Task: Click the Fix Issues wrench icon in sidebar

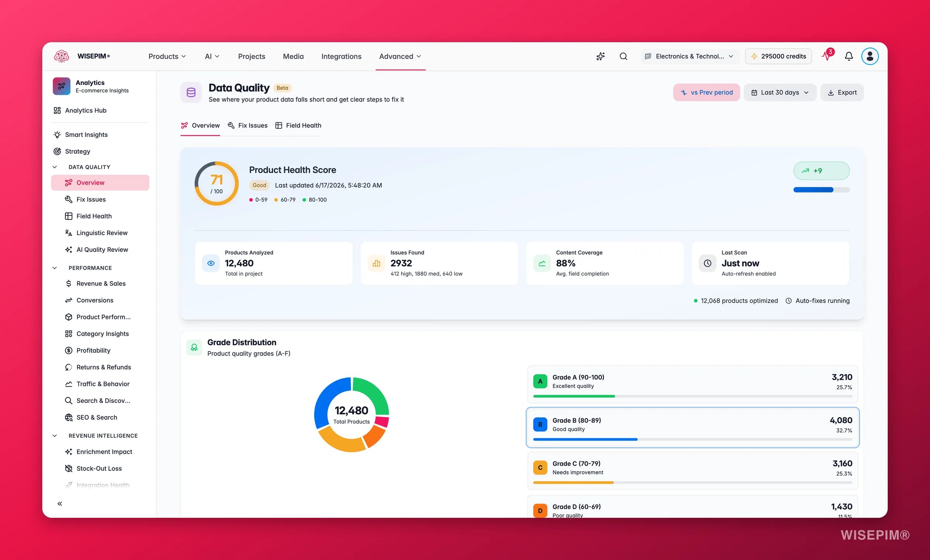Action: click(x=69, y=199)
